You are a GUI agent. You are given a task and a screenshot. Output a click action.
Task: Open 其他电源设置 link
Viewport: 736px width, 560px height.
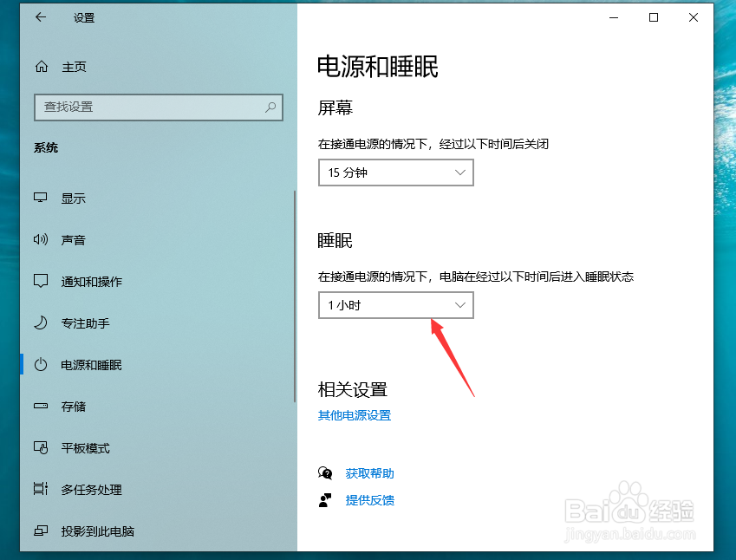(x=355, y=415)
